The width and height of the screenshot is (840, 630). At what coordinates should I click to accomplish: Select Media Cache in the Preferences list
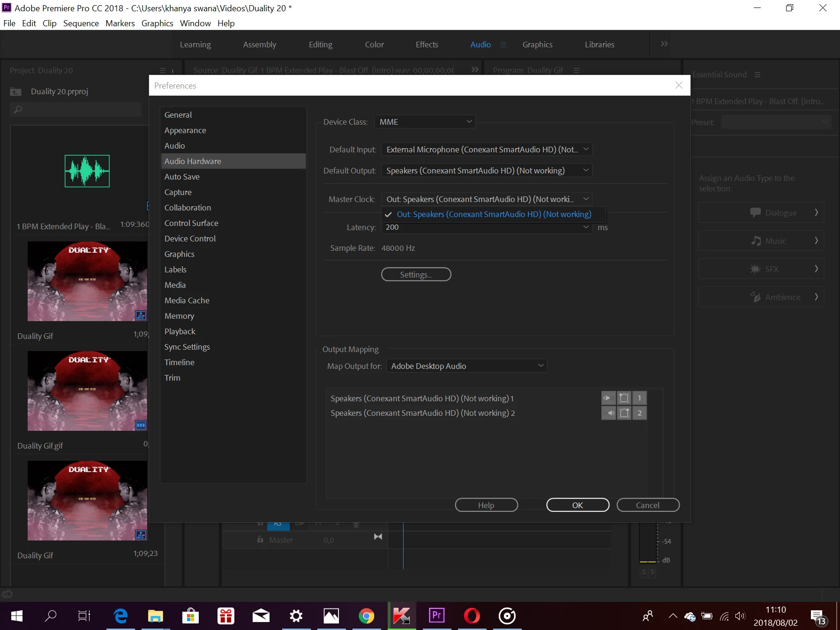233,300
